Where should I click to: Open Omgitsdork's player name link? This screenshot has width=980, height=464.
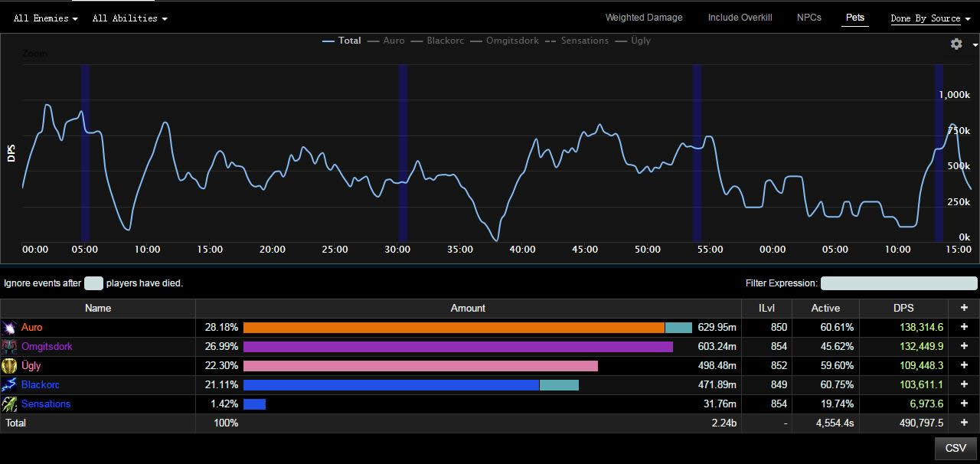click(47, 347)
